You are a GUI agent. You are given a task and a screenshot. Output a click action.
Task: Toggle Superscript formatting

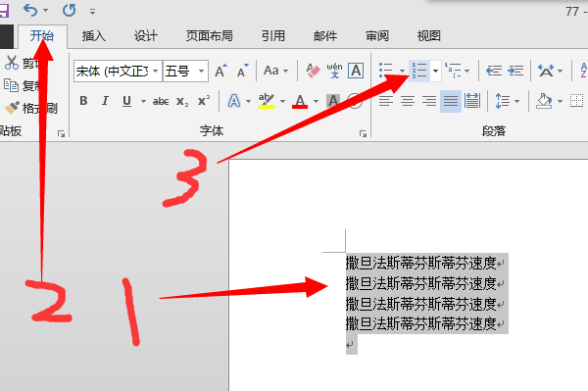(204, 101)
